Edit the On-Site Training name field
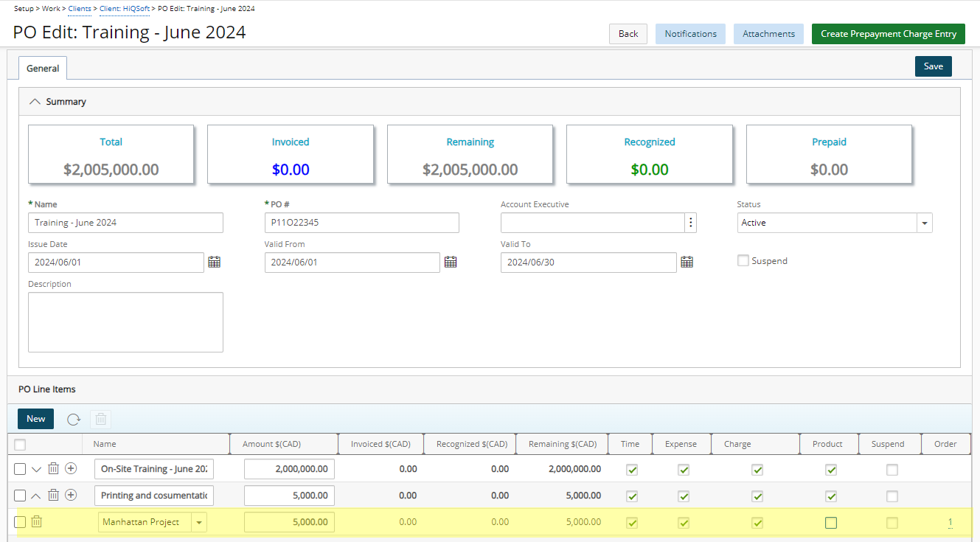Viewport: 980px width, 542px height. pyautogui.click(x=154, y=469)
